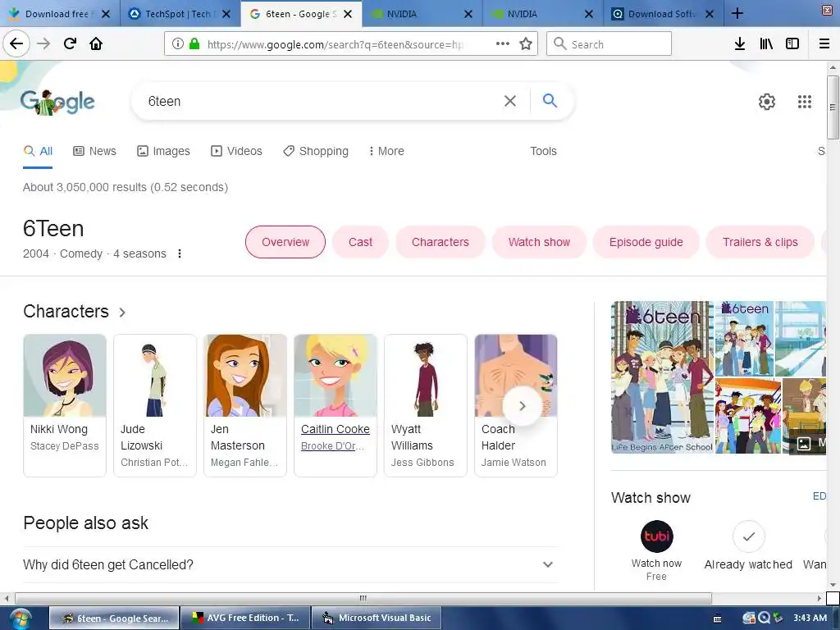The height and width of the screenshot is (630, 840).
Task: Switch to the TechSpot browser tab
Action: tap(180, 14)
